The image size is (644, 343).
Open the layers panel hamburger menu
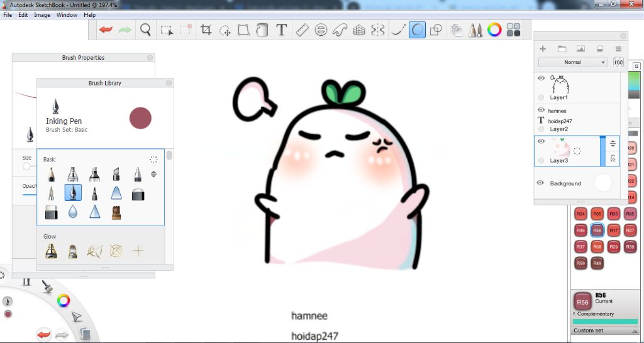pyautogui.click(x=619, y=49)
